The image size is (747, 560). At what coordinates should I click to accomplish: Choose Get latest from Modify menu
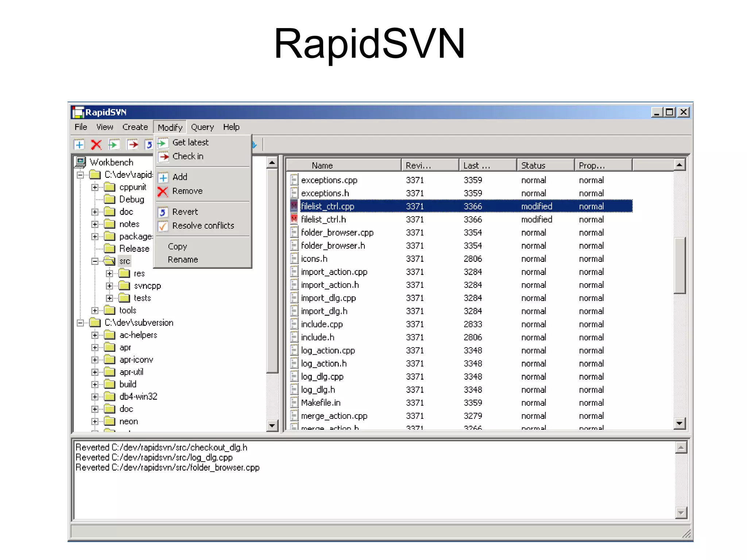190,143
